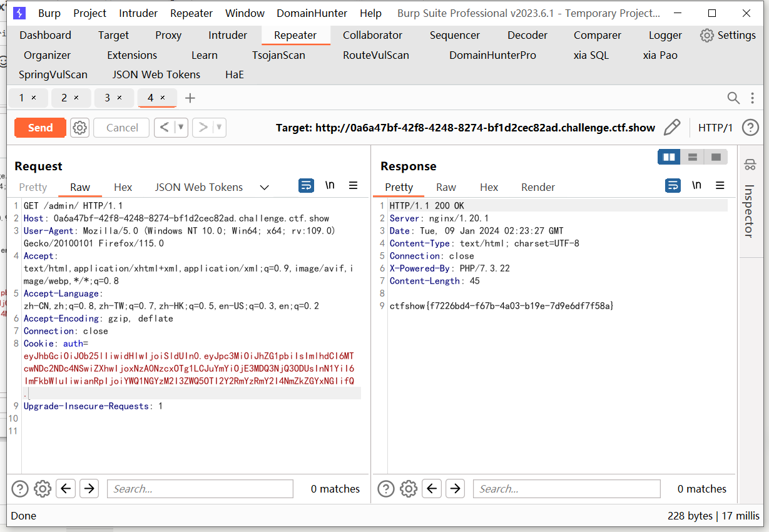Open the Settings gear tab
This screenshot has width=769, height=532.
[x=728, y=35]
